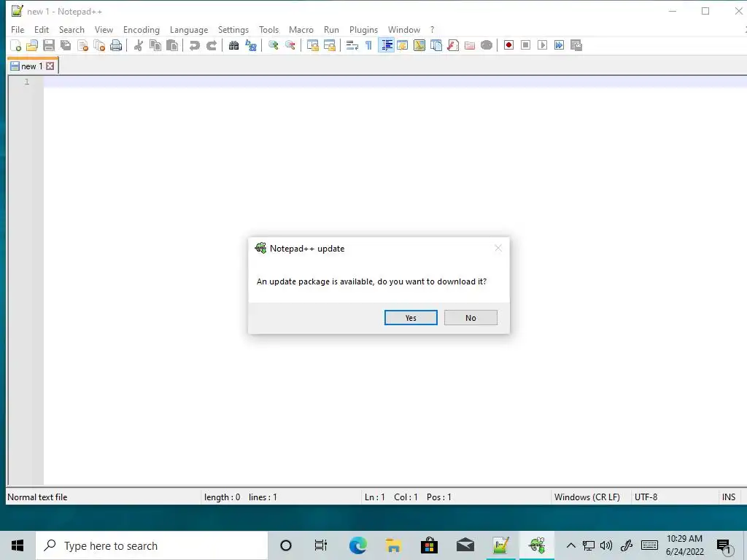Toggle synchronize vertical scrolling icon
This screenshot has height=560, width=747.
click(312, 45)
